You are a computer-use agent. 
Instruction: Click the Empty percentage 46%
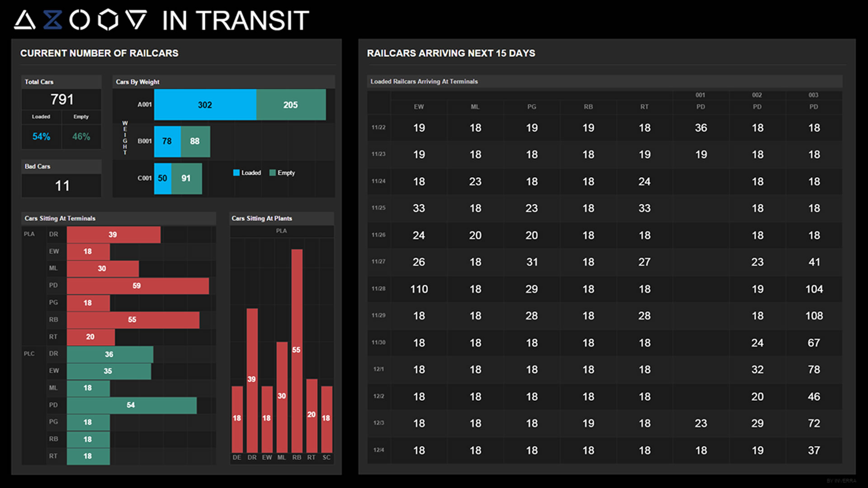pos(81,136)
